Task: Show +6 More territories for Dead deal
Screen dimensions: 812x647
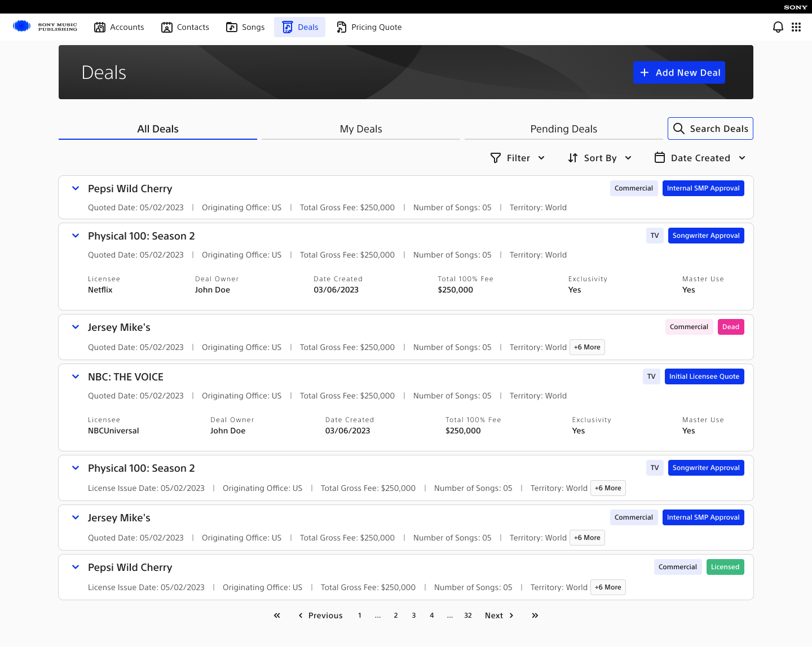Action: pos(587,347)
